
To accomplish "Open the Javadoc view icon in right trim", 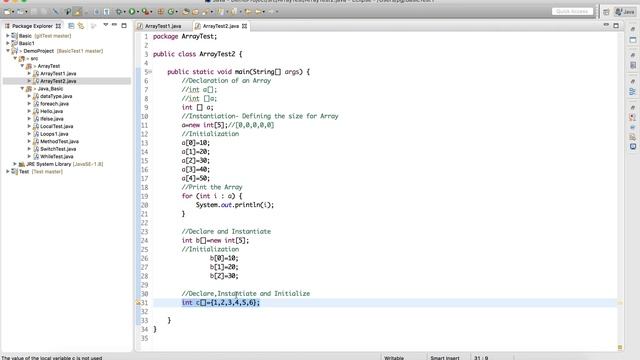I will click(633, 127).
